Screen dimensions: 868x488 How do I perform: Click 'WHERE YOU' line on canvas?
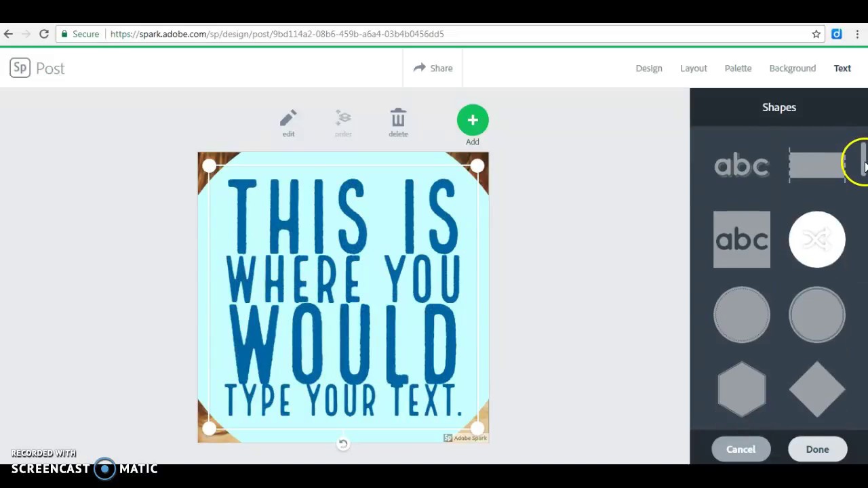[343, 279]
